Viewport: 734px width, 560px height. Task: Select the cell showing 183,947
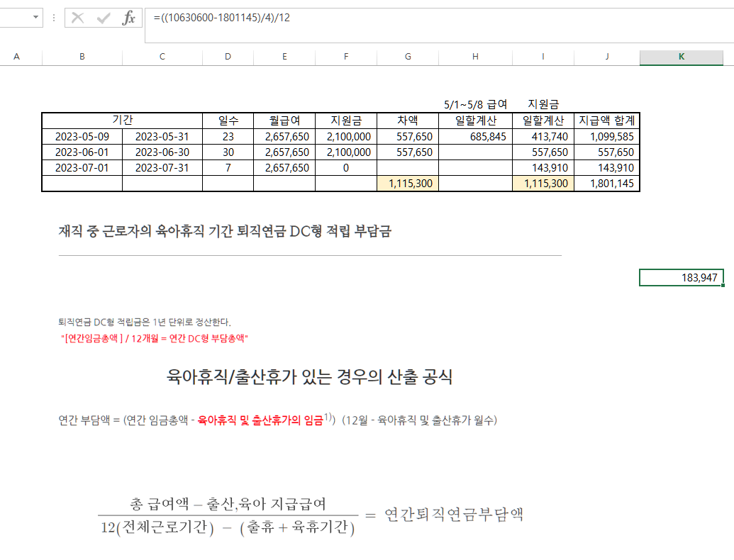[681, 278]
